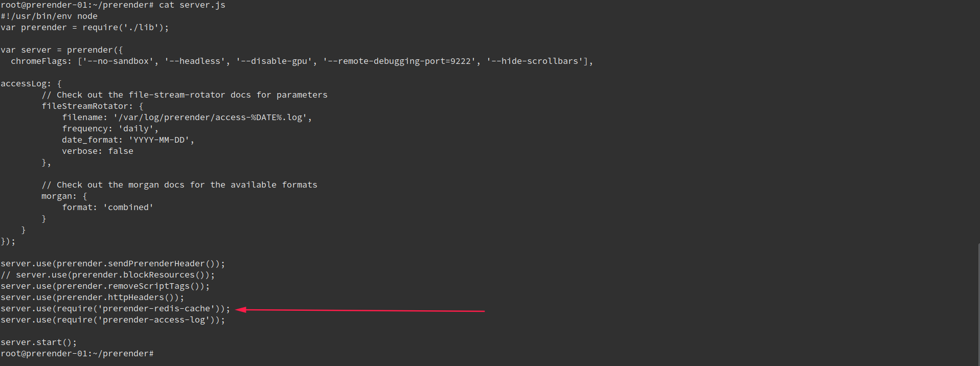The image size is (980, 366).
Task: Click the 'fileStreamRotator: {' key
Action: tap(93, 106)
